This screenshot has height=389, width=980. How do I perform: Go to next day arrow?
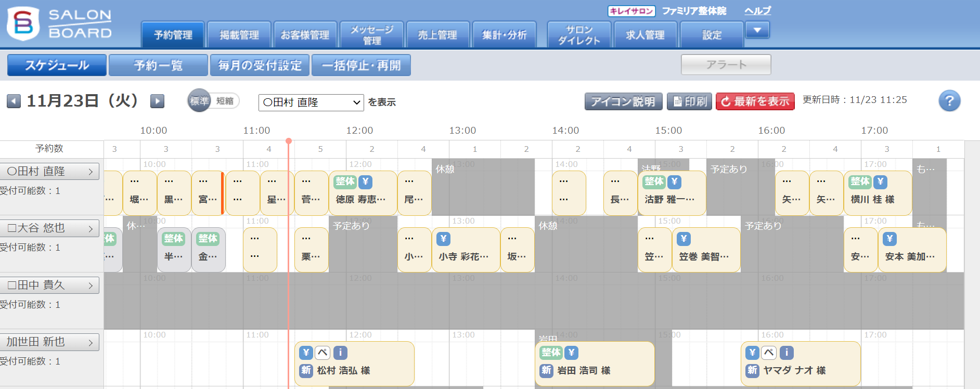click(157, 101)
